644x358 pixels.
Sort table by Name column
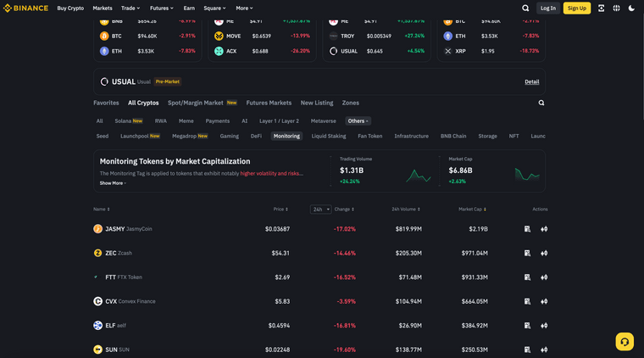click(x=101, y=210)
